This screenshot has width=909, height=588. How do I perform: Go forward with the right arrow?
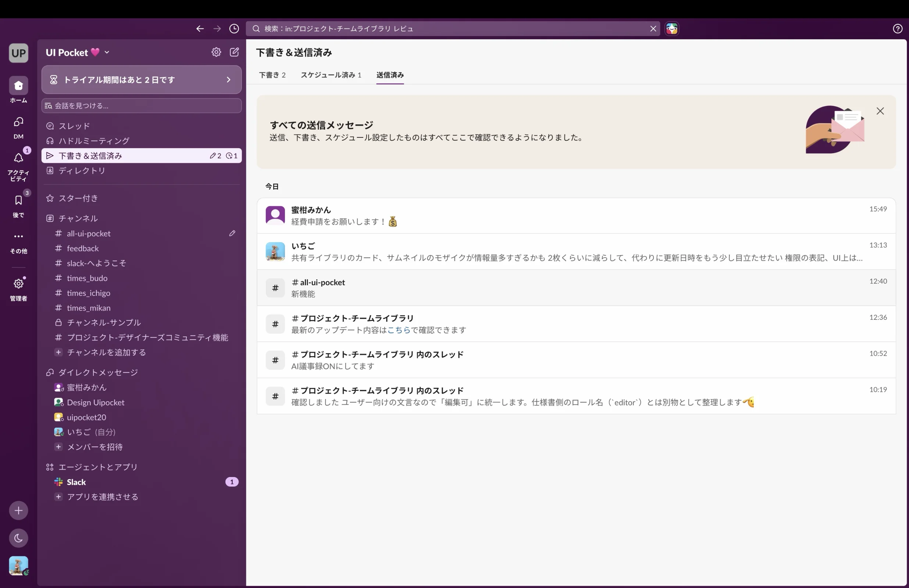click(x=217, y=29)
